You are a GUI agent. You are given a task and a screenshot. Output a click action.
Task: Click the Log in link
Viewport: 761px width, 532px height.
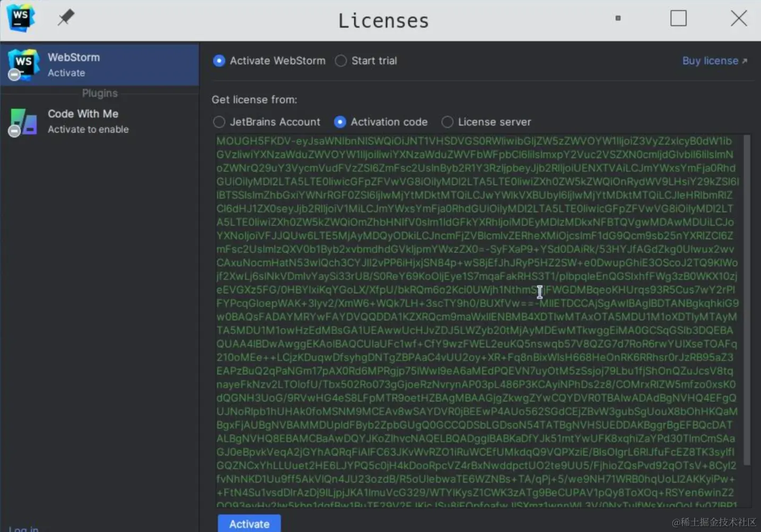pyautogui.click(x=23, y=528)
